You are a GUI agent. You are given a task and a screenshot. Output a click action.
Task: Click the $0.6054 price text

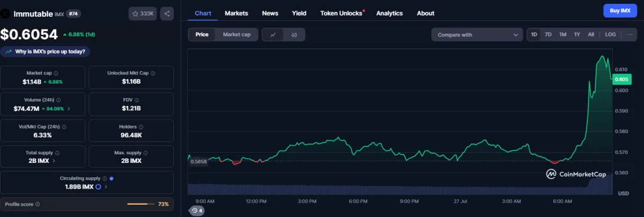29,34
